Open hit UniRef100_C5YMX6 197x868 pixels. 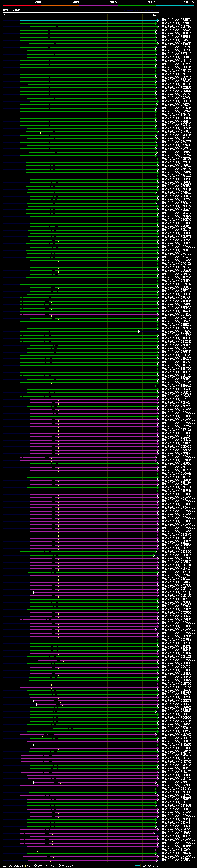(177, 24)
